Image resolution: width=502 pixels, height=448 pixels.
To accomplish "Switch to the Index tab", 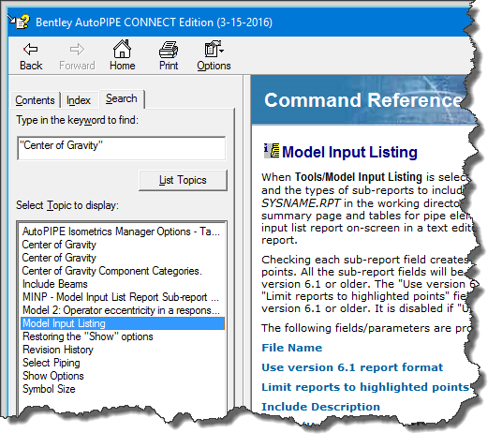I will (x=79, y=100).
